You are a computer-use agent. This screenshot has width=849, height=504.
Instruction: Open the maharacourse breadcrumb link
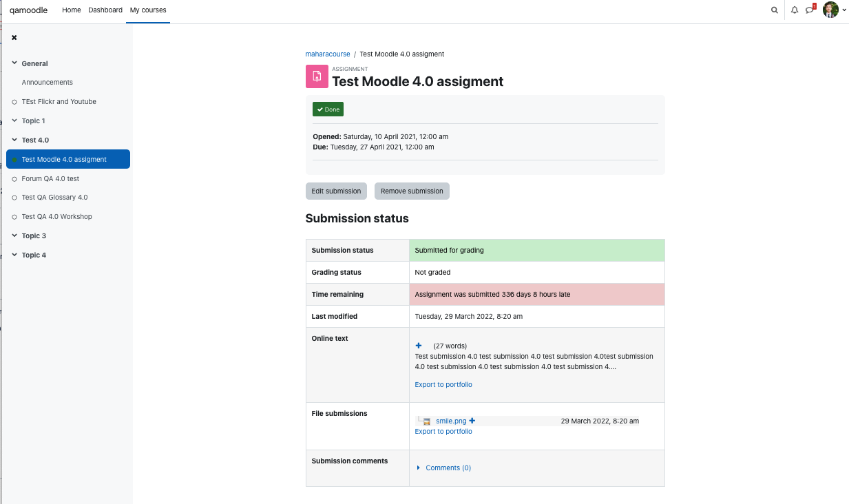point(328,54)
